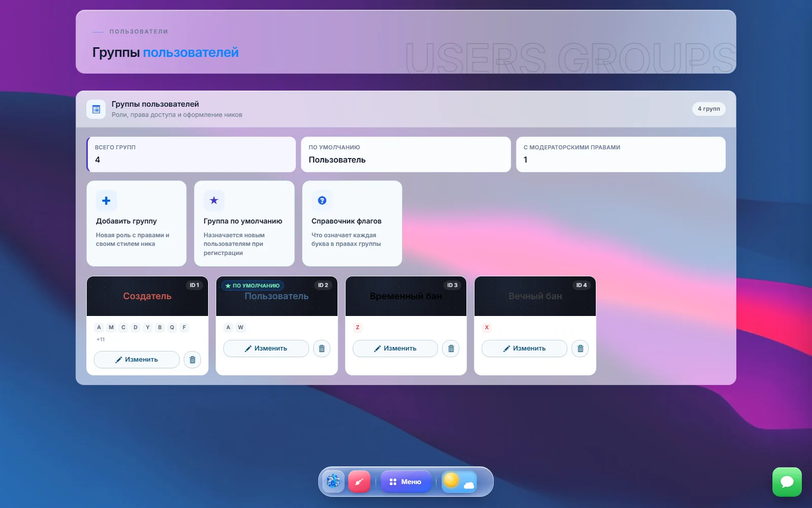Open the blue cube avatar in the dock
Image resolution: width=812 pixels, height=508 pixels.
pos(333,482)
